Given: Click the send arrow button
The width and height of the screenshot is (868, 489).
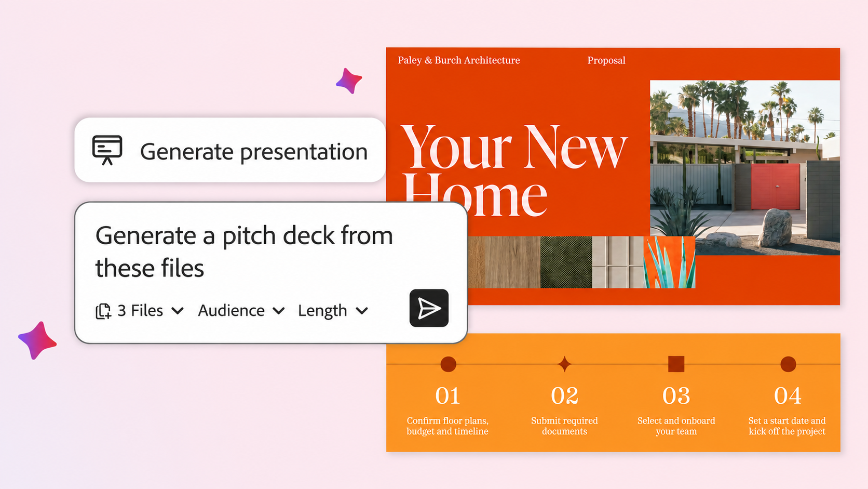Looking at the screenshot, I should (x=429, y=308).
